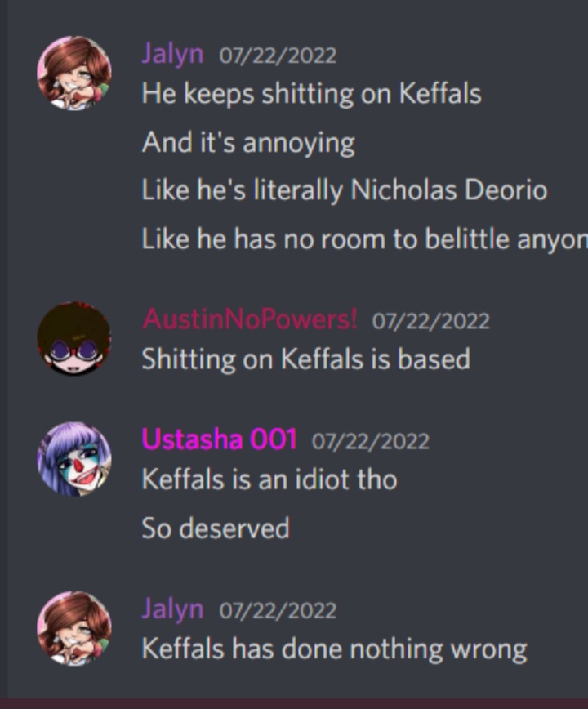This screenshot has height=709, width=588.
Task: Click the timestamp beside the last Jalyn name
Action: pos(278,611)
